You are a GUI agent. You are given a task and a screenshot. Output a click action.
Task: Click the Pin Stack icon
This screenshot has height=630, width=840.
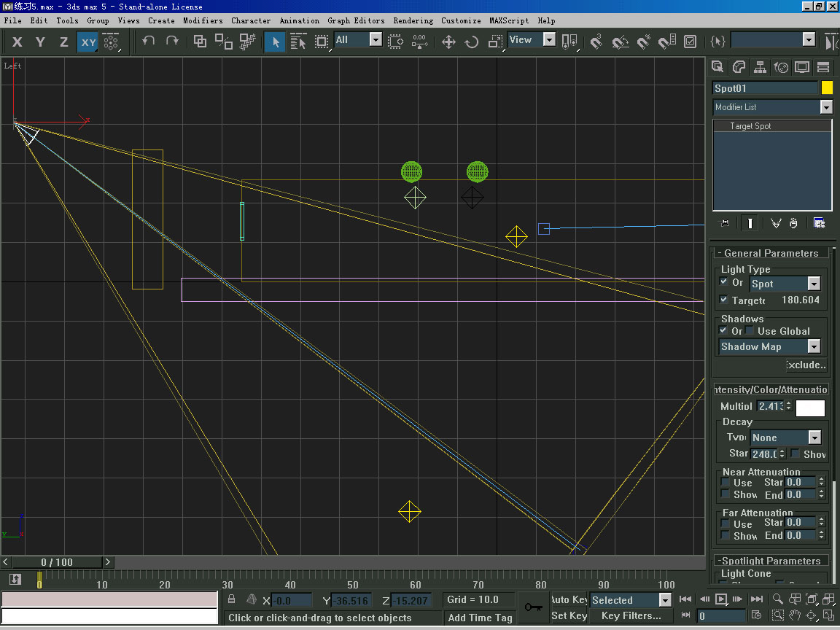click(724, 223)
